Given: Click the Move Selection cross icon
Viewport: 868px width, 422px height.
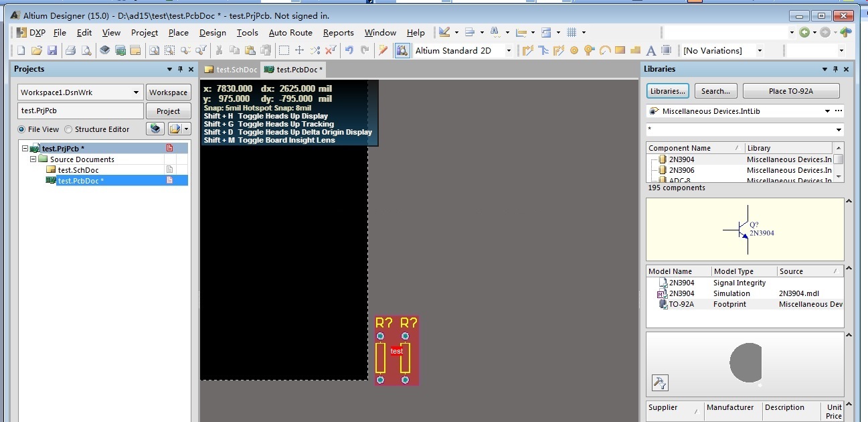Looking at the screenshot, I should (299, 50).
